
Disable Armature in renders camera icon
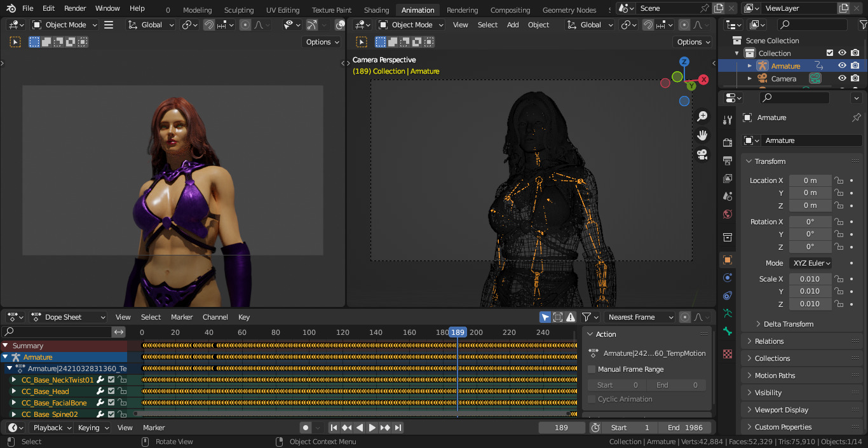855,65
